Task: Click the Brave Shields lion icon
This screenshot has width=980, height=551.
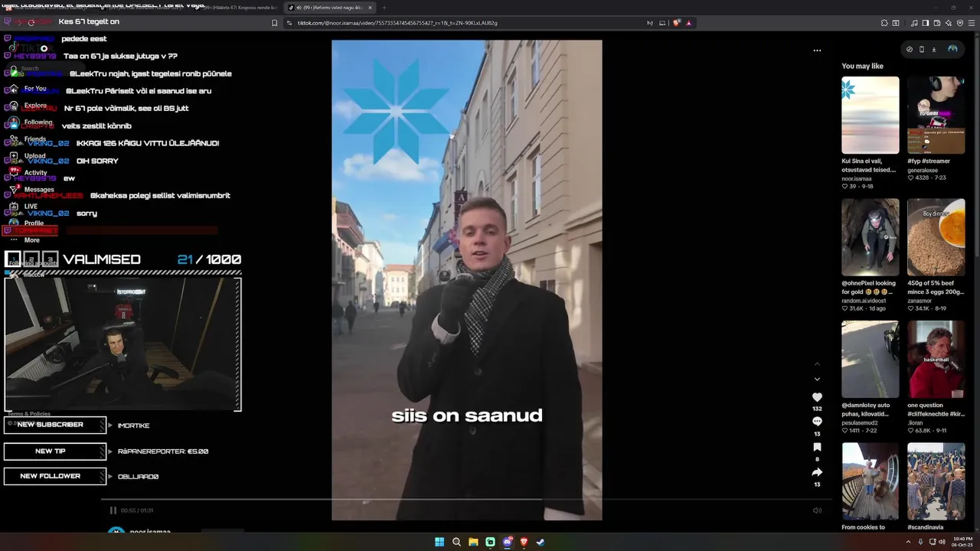Action: (x=677, y=23)
